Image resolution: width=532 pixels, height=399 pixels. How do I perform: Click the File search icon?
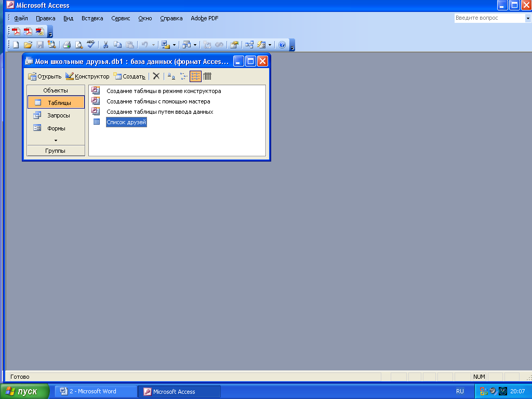(x=52, y=45)
